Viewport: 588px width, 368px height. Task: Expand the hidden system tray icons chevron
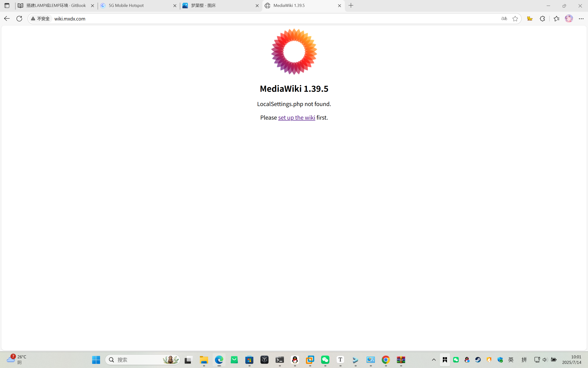pyautogui.click(x=434, y=360)
